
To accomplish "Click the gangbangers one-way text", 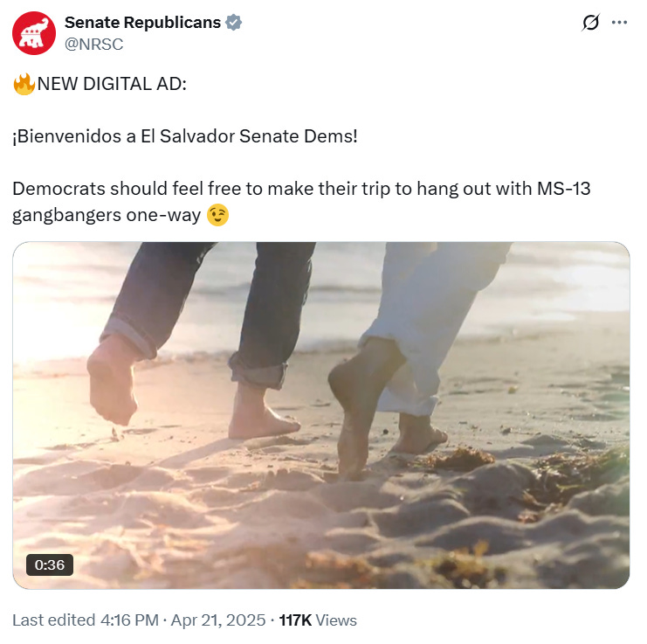I will 107,215.
